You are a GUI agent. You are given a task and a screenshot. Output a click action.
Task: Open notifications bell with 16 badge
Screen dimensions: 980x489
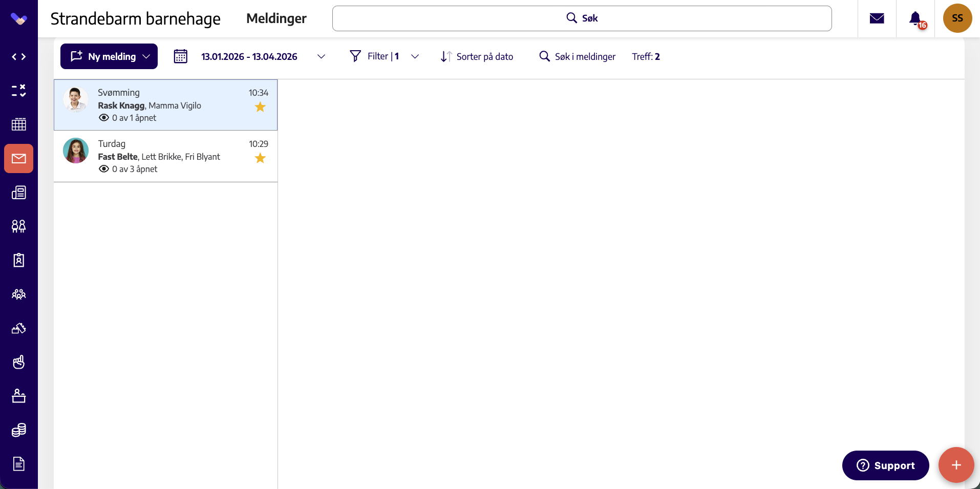pyautogui.click(x=917, y=19)
